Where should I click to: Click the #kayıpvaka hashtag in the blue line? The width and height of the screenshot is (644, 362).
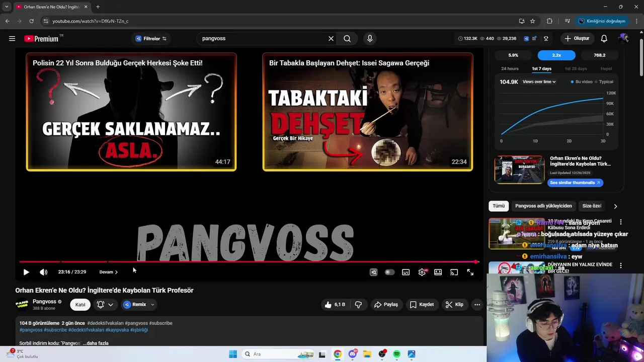point(117,330)
